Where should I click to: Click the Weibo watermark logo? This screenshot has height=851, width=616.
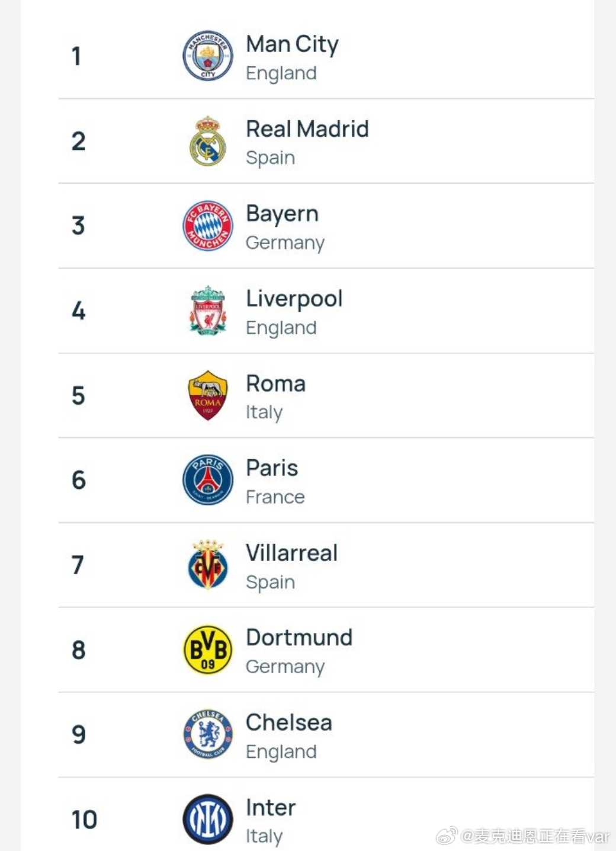[x=447, y=836]
